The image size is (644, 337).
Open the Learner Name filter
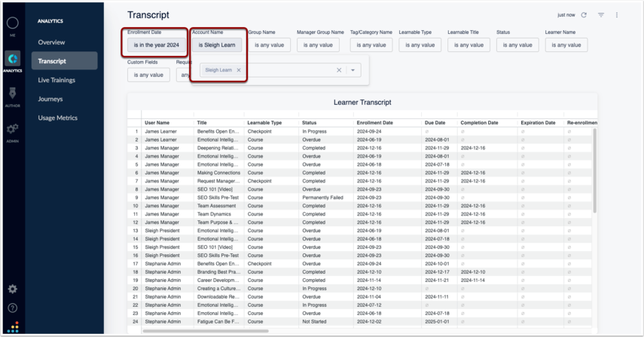click(566, 44)
